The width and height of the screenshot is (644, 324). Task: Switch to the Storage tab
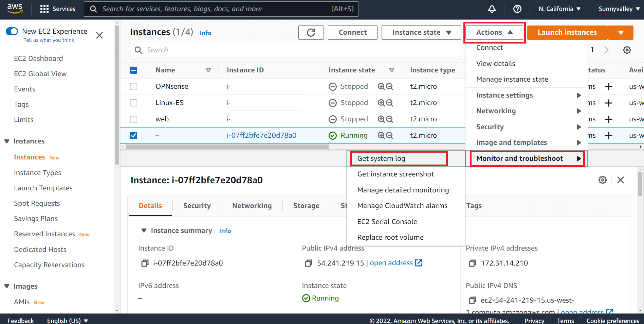pos(306,205)
